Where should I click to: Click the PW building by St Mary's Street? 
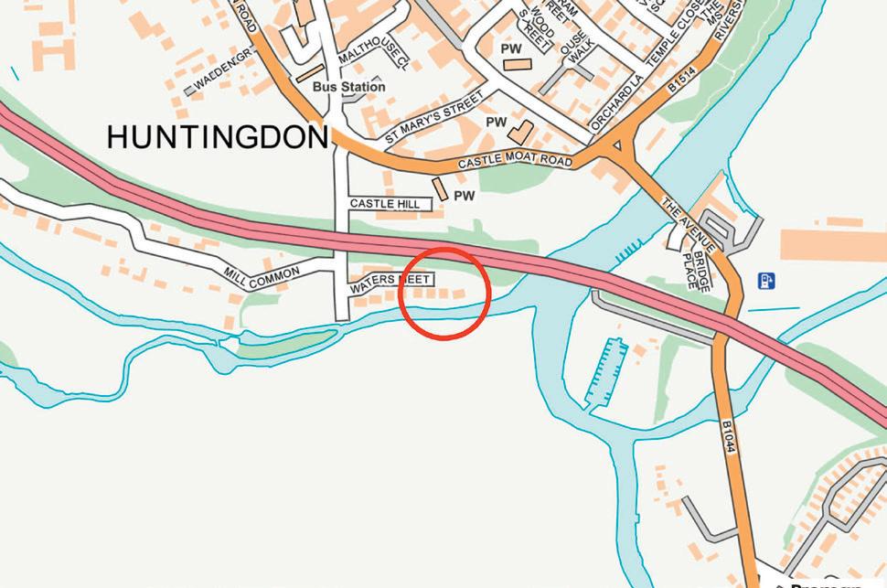pyautogui.click(x=520, y=133)
